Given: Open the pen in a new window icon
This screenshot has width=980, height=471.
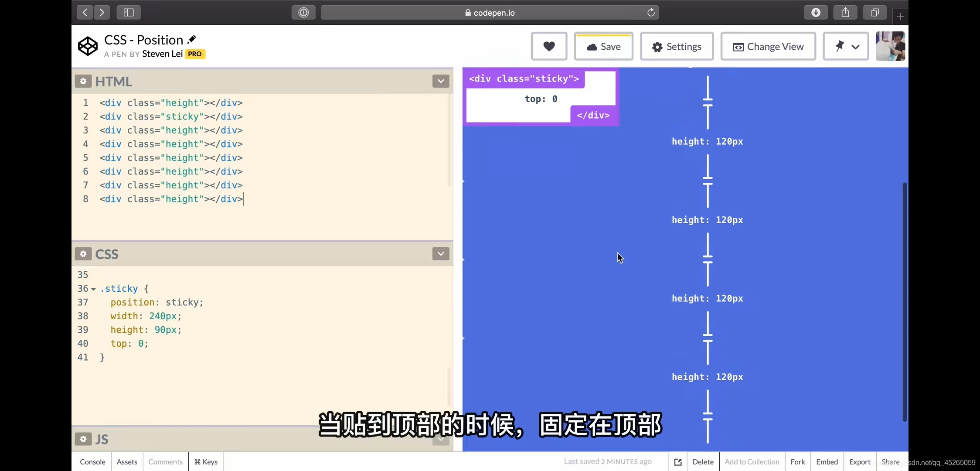Looking at the screenshot, I should 678,462.
